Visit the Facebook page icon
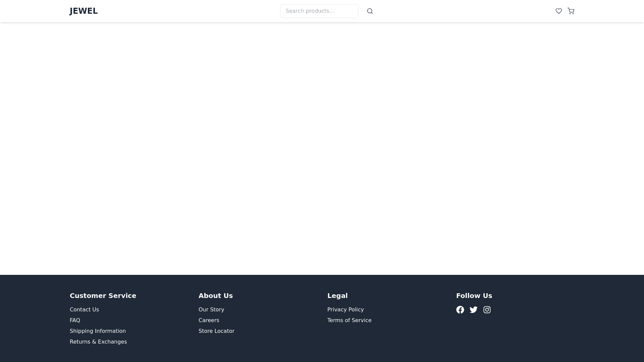Screen dimensions: 644x362 coord(460,310)
